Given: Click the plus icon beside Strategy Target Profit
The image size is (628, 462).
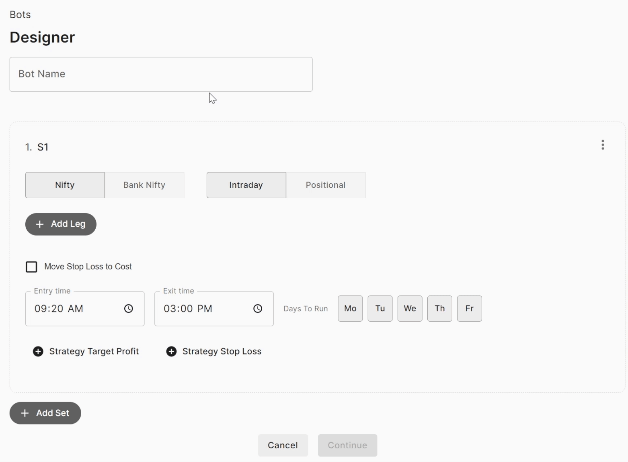Looking at the screenshot, I should click(x=38, y=351).
